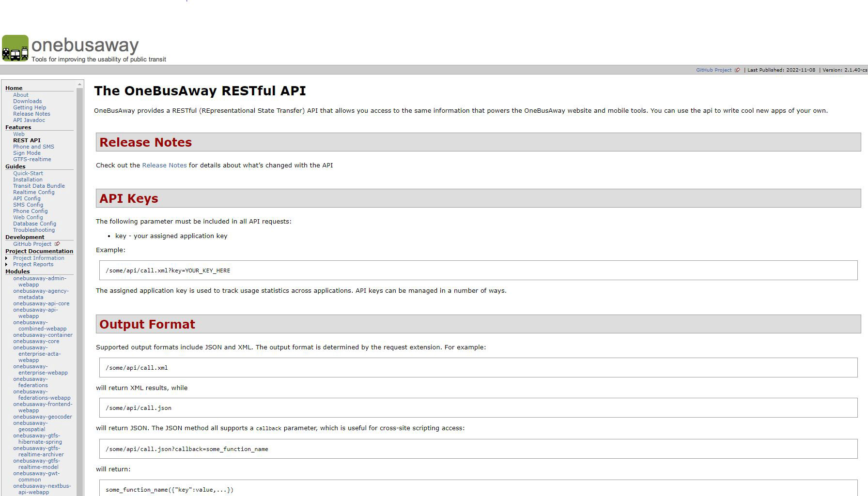Open onebusaway-enterprise-acta-webapp module
868x496 pixels.
[x=37, y=354]
